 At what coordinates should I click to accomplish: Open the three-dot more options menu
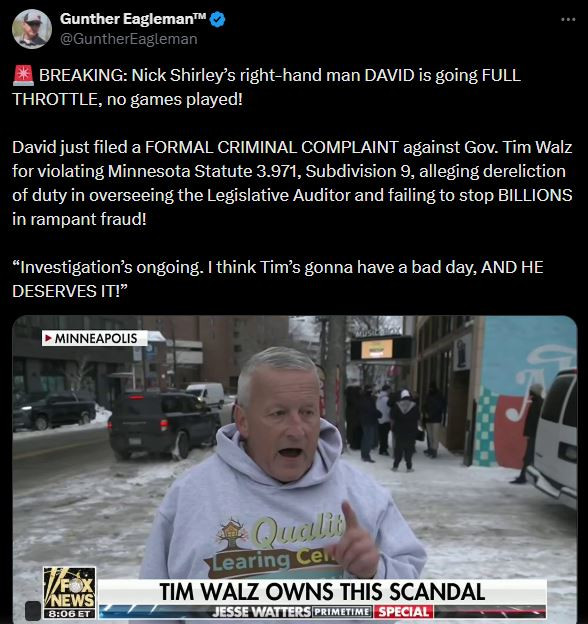click(x=568, y=19)
